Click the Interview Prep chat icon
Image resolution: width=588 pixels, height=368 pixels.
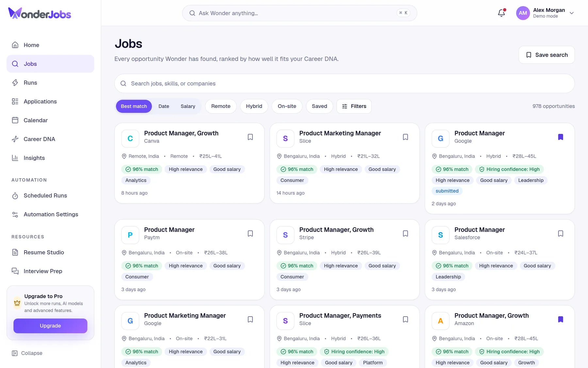[15, 271]
